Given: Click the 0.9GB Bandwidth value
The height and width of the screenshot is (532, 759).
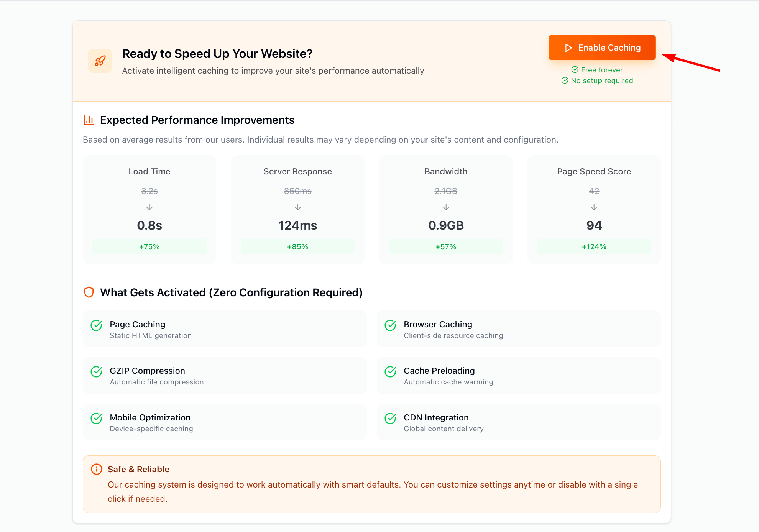Looking at the screenshot, I should pos(446,225).
